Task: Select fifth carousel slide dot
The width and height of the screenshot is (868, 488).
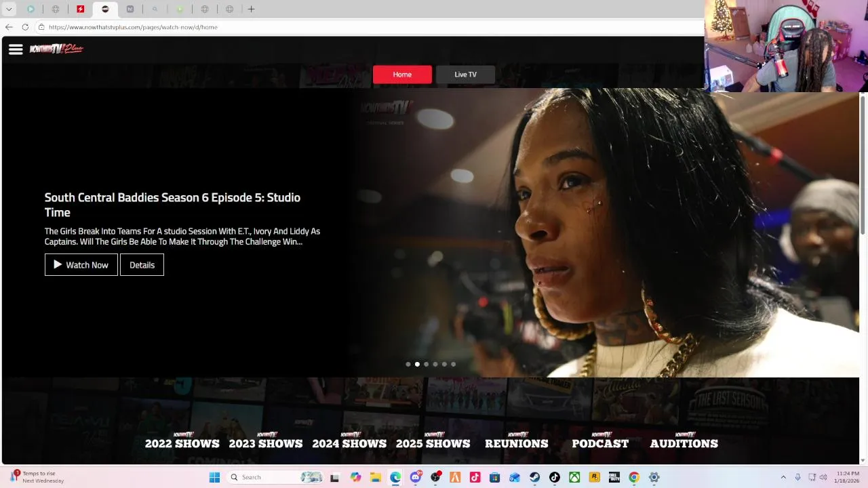Action: pyautogui.click(x=444, y=364)
